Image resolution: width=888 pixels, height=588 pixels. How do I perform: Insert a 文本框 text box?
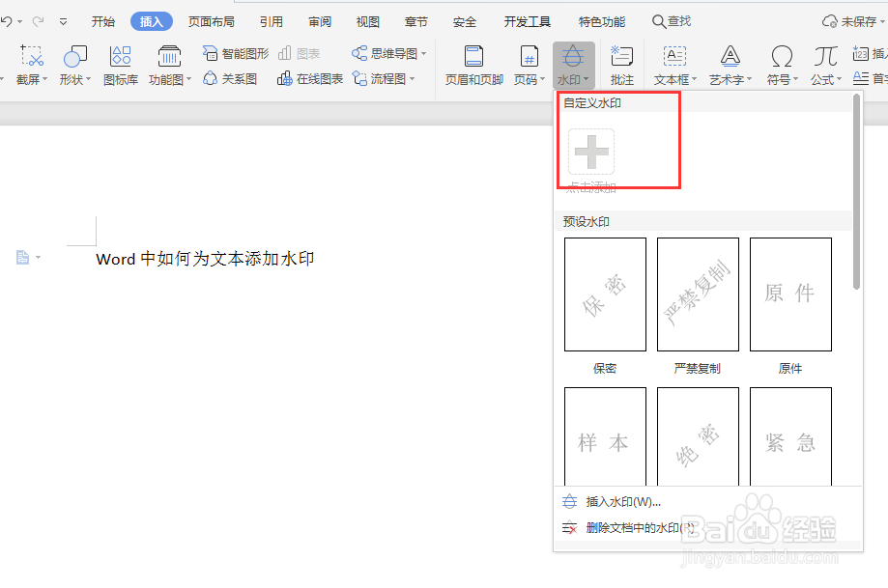[673, 63]
